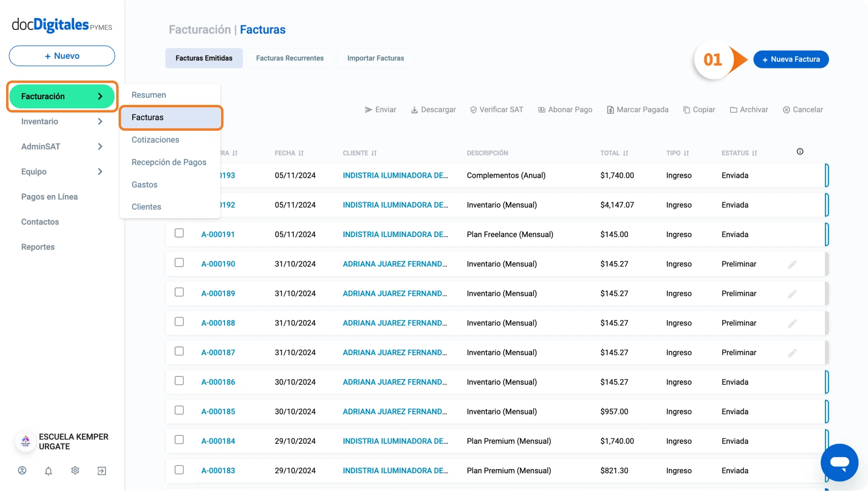868x491 pixels.
Task: Sort the table by Total column
Action: pos(614,153)
